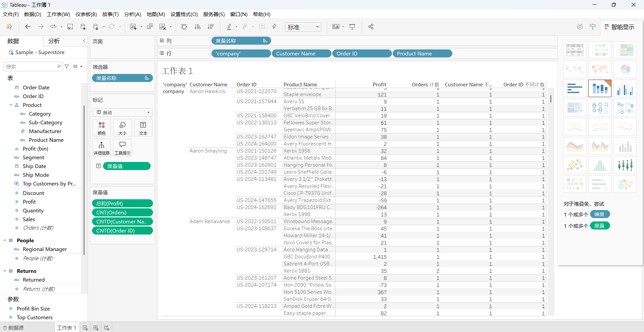Open the 详细信息 detail mark card

point(101,148)
